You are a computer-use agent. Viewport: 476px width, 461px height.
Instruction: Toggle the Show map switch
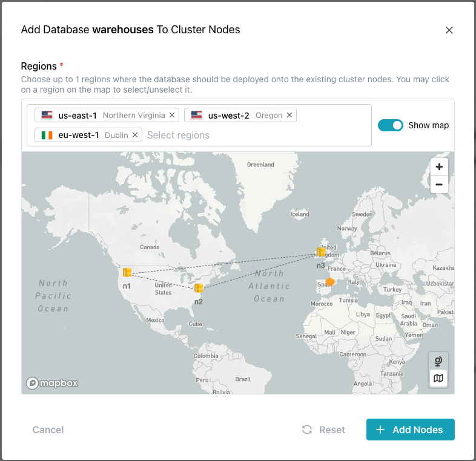click(391, 125)
